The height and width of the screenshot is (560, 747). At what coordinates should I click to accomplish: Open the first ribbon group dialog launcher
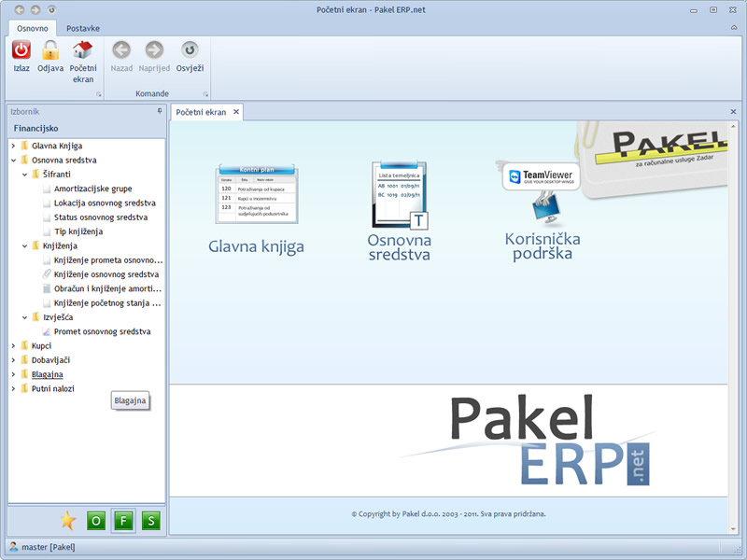pos(99,94)
